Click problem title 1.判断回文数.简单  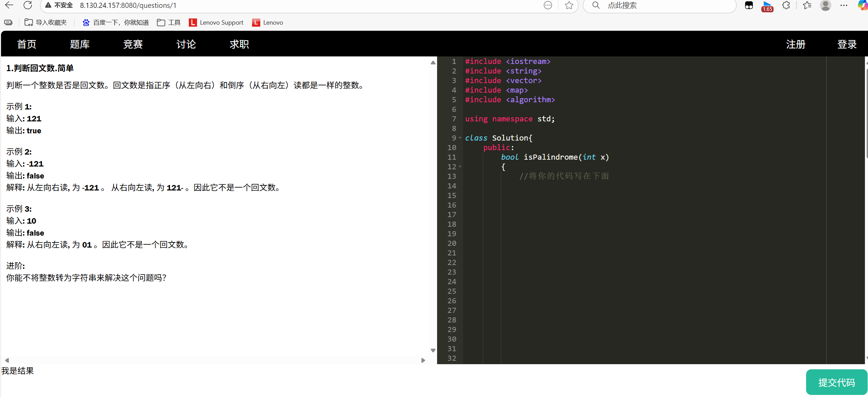click(x=40, y=68)
